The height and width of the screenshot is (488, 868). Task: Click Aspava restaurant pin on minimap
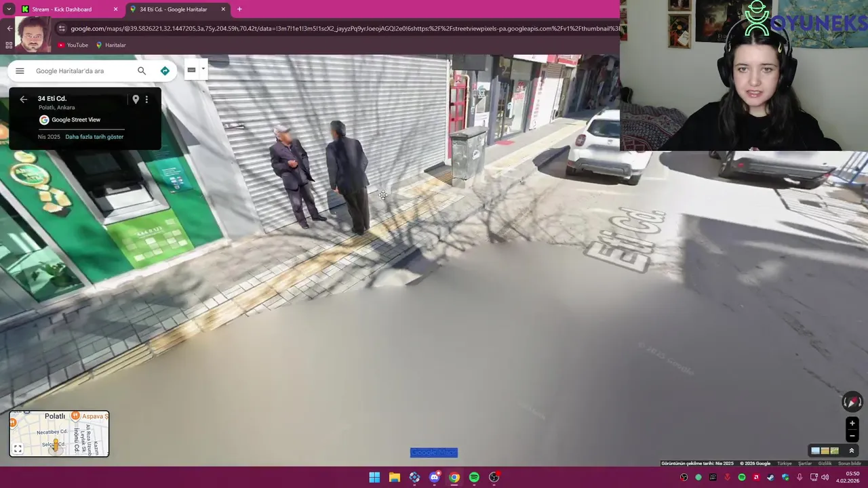pyautogui.click(x=76, y=416)
